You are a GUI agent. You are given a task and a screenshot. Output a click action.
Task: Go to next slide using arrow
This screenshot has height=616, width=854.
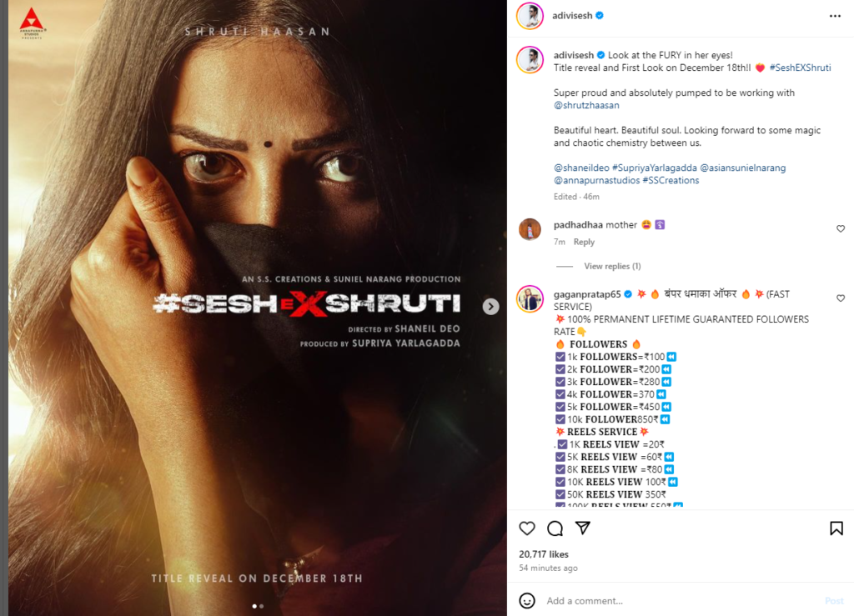coord(490,307)
